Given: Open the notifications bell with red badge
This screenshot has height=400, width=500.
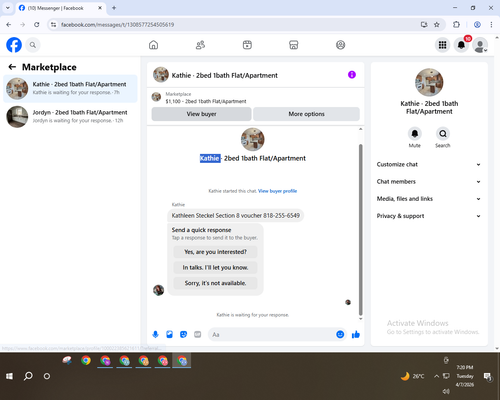Looking at the screenshot, I should pos(461,45).
